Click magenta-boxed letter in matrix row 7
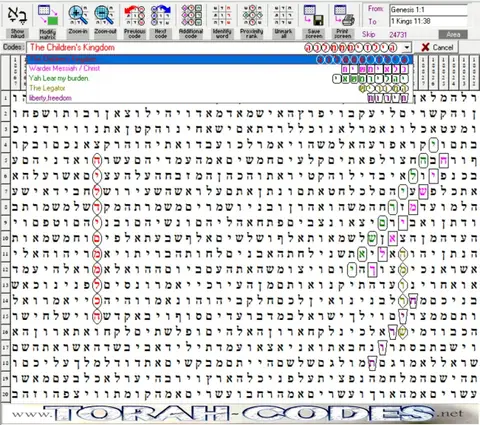The height and width of the screenshot is (425, 480). tap(423, 192)
